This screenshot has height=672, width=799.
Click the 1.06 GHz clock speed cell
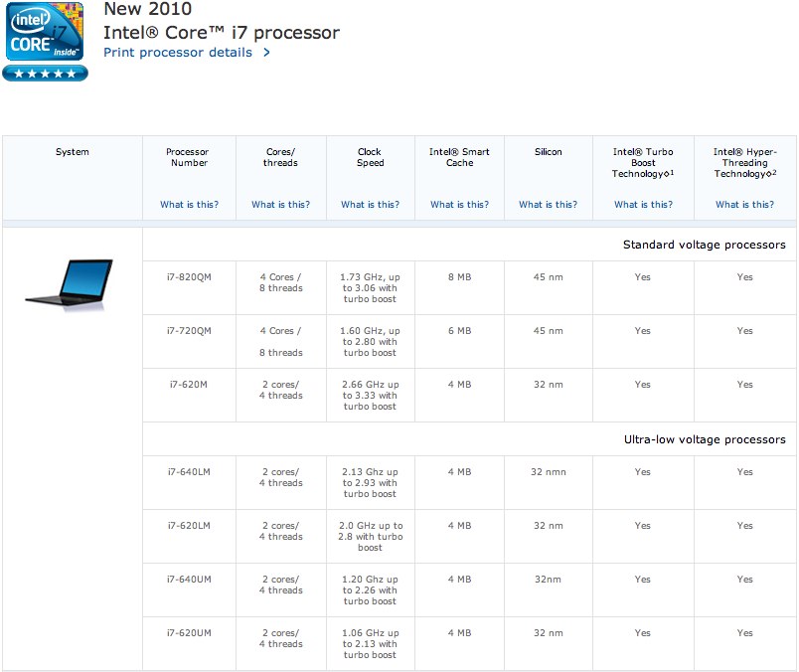[370, 643]
